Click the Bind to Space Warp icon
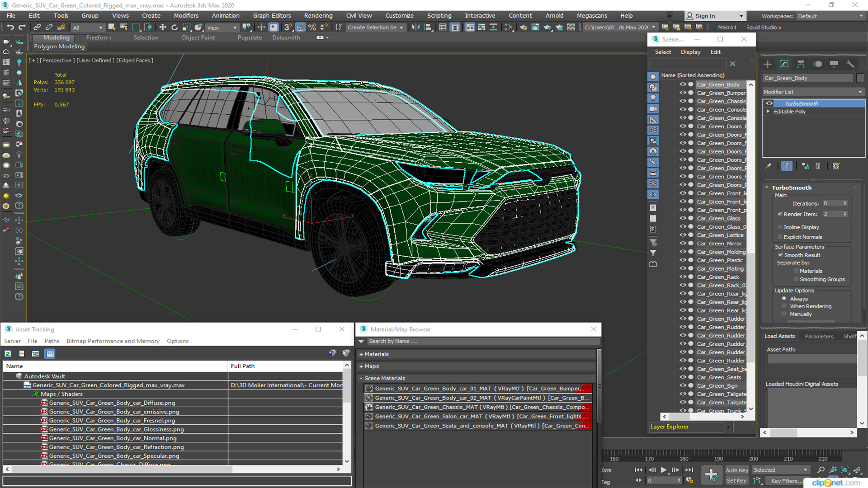The width and height of the screenshot is (868, 488). [61, 27]
